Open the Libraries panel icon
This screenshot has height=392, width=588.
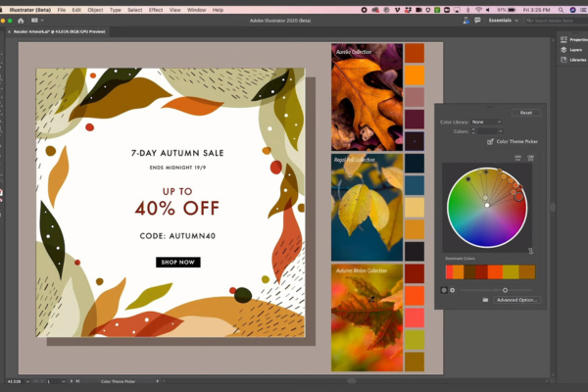pyautogui.click(x=563, y=60)
